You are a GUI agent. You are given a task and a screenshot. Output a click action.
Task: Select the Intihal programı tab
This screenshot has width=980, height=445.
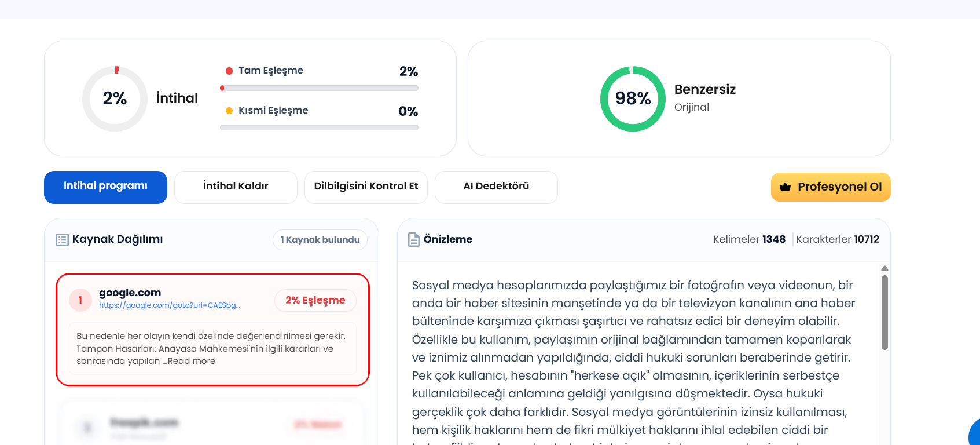[x=105, y=187]
